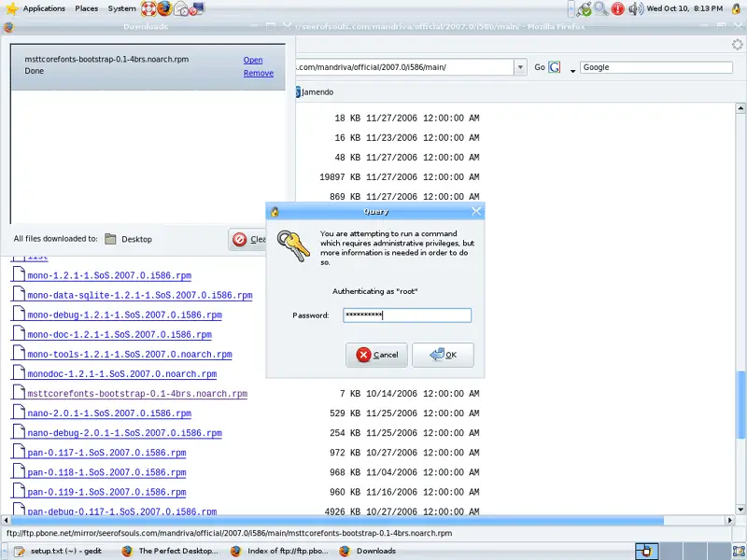Focus the Google search box
Viewport: 747px width, 560px height.
(x=656, y=67)
